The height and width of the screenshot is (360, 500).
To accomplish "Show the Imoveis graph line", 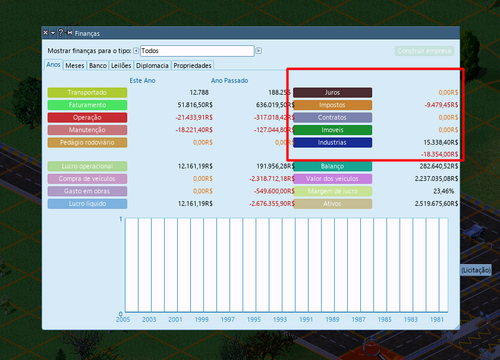I will coord(333,130).
